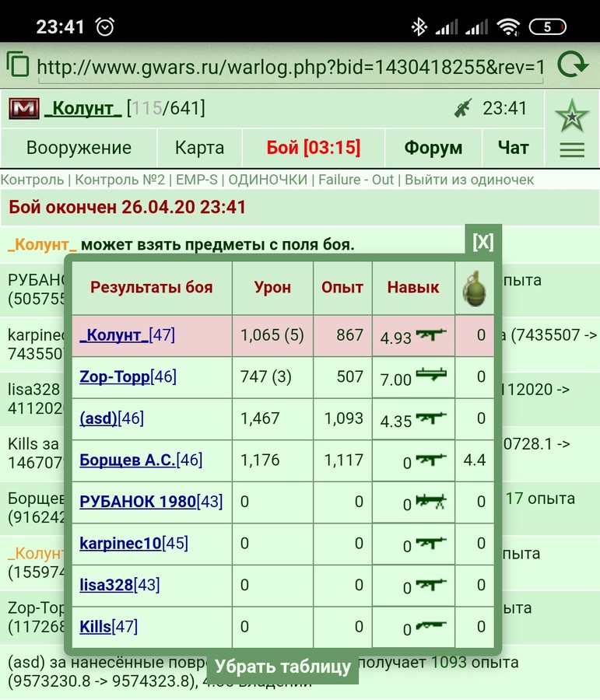Click the weapon icon in Борщев А.С. row
This screenshot has height=700, width=600.
[431, 460]
